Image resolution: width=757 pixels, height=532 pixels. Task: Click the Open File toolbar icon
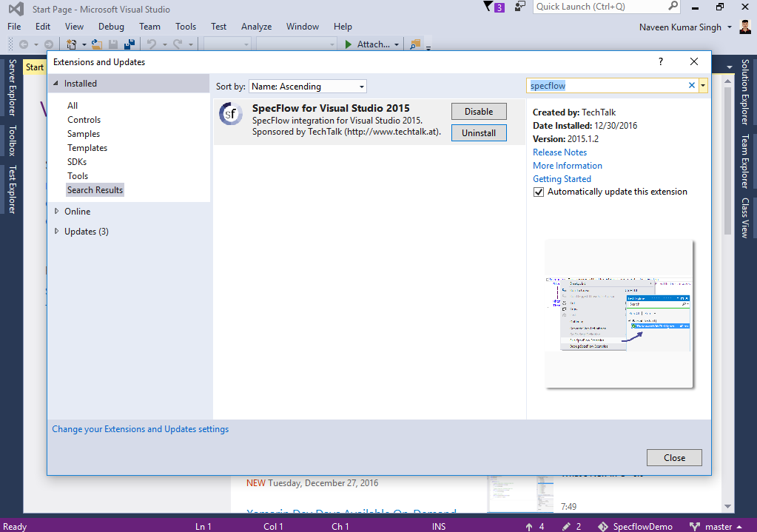(96, 44)
